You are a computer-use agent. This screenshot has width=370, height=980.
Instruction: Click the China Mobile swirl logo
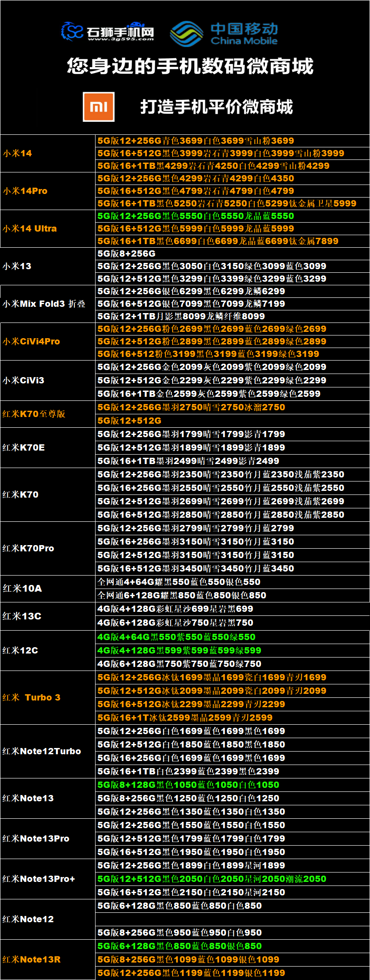click(187, 34)
